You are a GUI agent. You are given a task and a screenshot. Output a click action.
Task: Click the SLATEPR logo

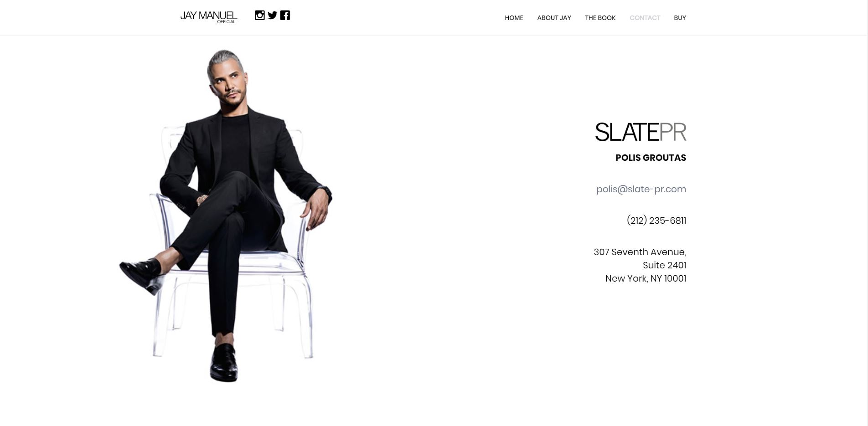(641, 132)
